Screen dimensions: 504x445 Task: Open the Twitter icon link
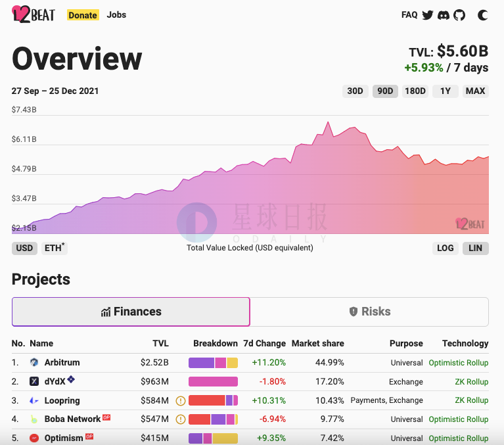coord(428,15)
